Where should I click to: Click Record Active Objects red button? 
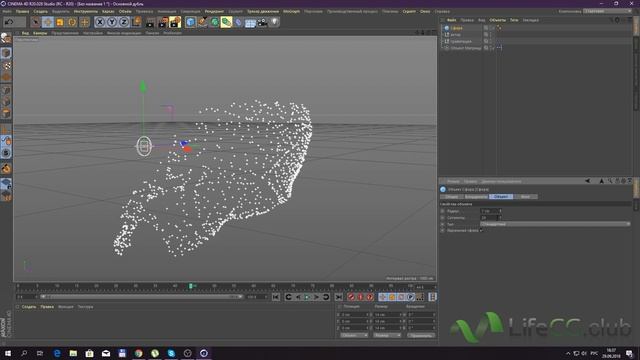tap(351, 297)
